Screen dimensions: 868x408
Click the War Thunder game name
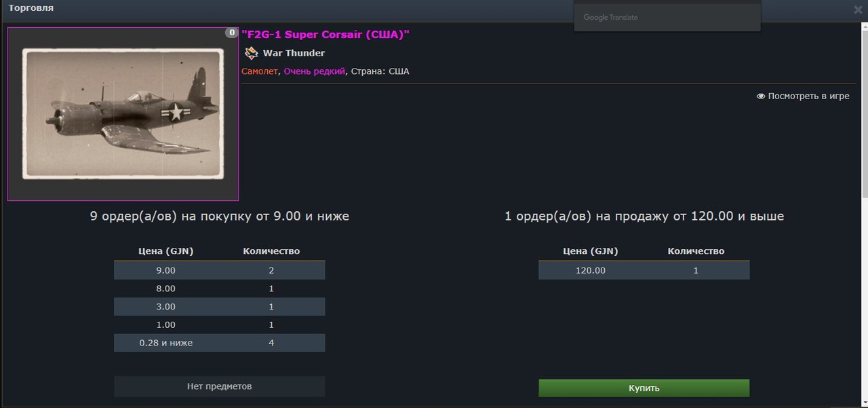coord(294,53)
